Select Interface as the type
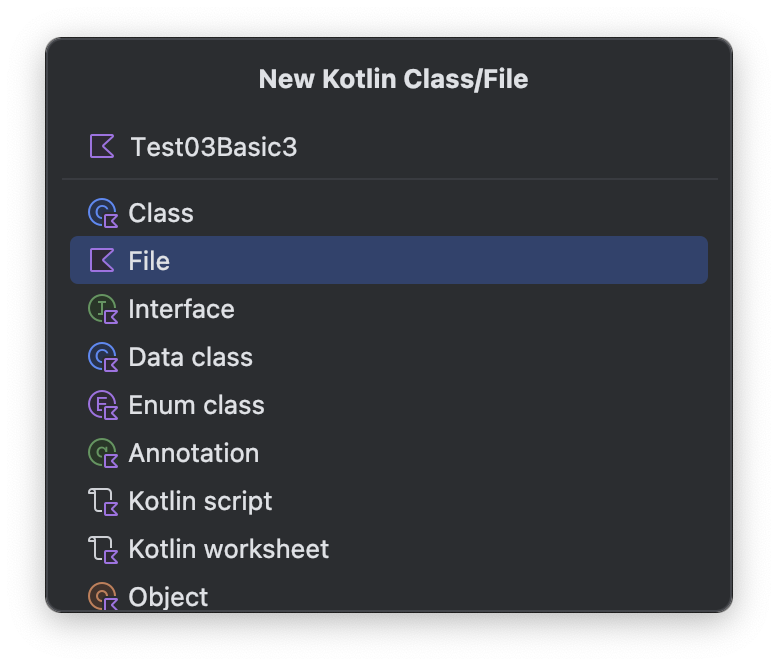 point(181,309)
